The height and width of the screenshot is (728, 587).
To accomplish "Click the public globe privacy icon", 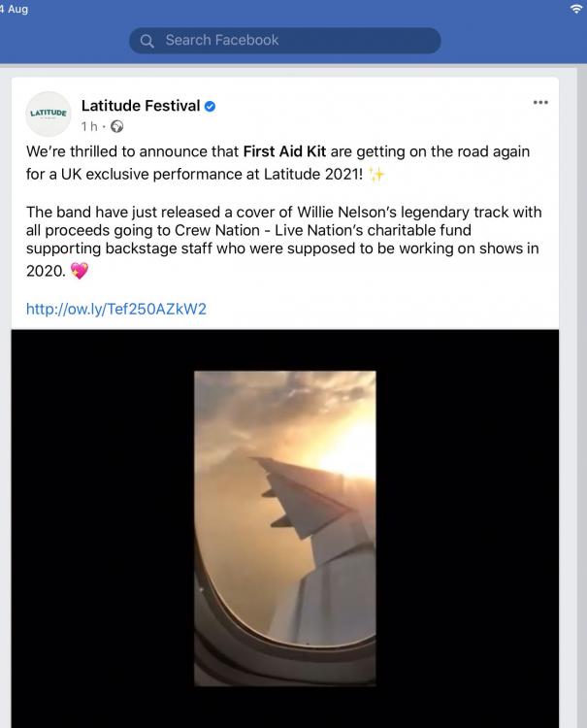I will coord(117,126).
